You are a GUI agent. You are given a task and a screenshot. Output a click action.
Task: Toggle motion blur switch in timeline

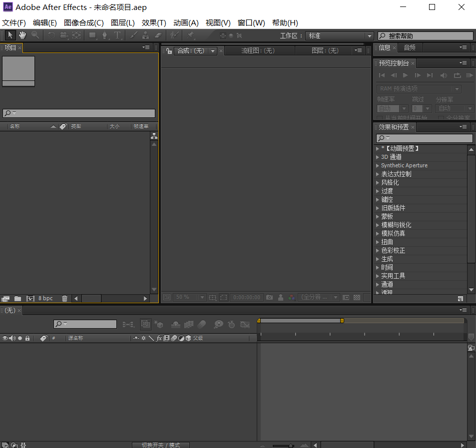pos(202,325)
